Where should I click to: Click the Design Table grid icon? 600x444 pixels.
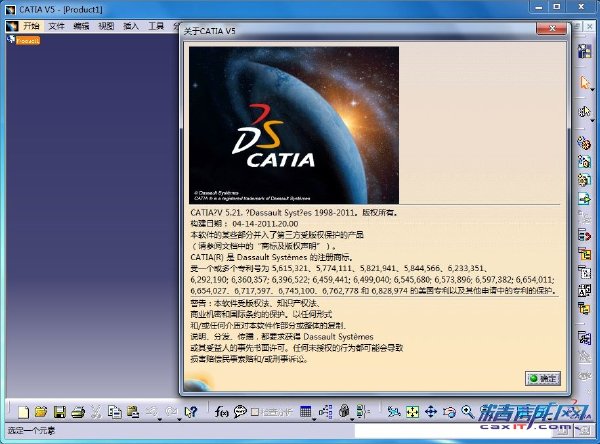tap(305, 412)
